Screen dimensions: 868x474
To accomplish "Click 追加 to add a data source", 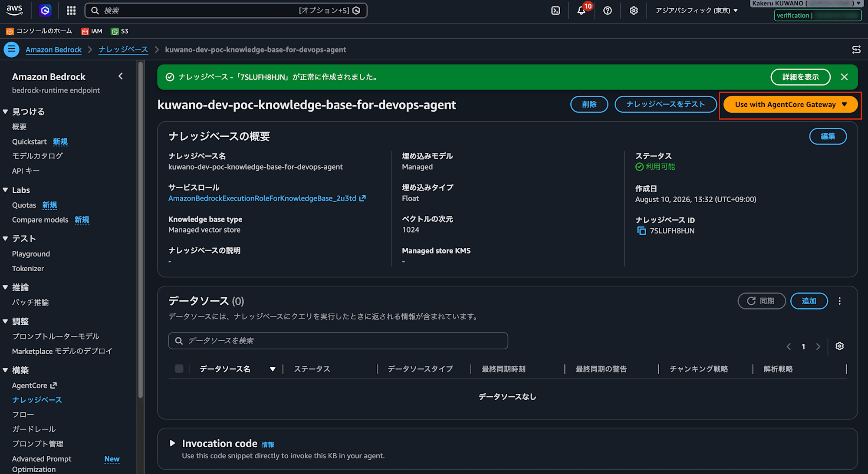I will pos(809,301).
